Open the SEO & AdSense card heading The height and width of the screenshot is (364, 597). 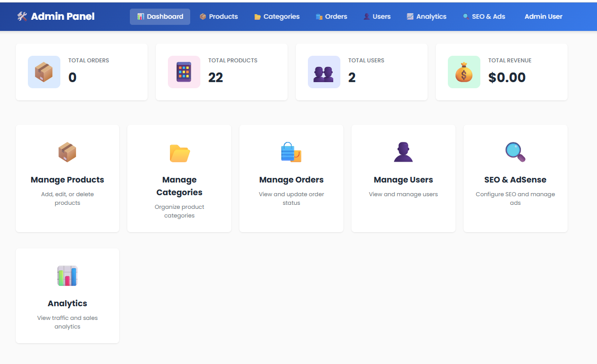(x=515, y=179)
